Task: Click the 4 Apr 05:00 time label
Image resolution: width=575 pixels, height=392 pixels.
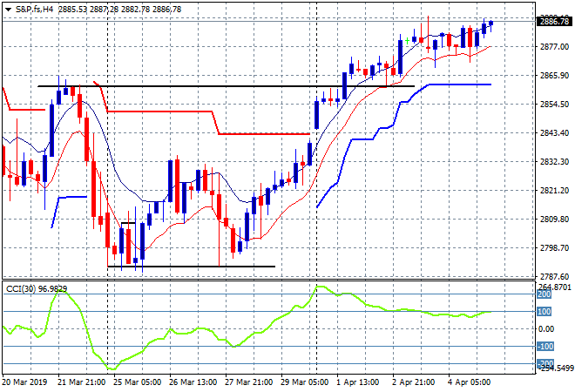Action: (469, 382)
